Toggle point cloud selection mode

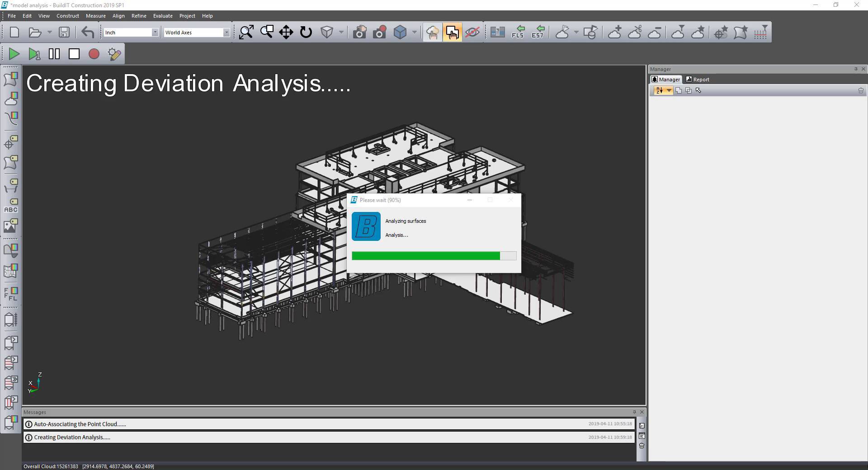432,32
